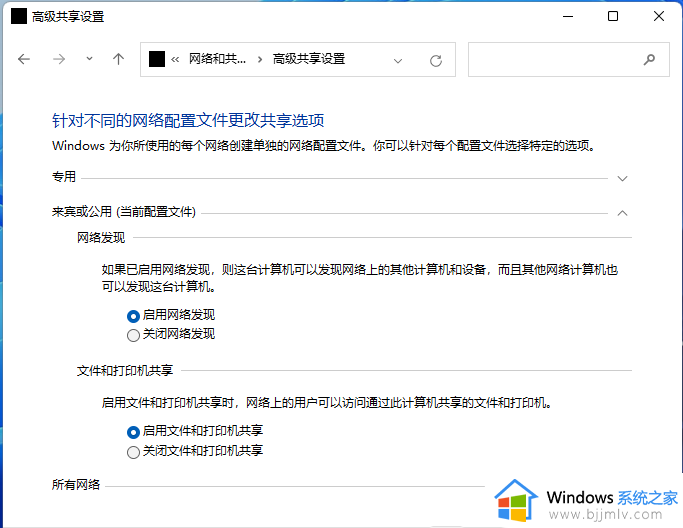Click the 文件和打印机共享 subsection label

125,370
